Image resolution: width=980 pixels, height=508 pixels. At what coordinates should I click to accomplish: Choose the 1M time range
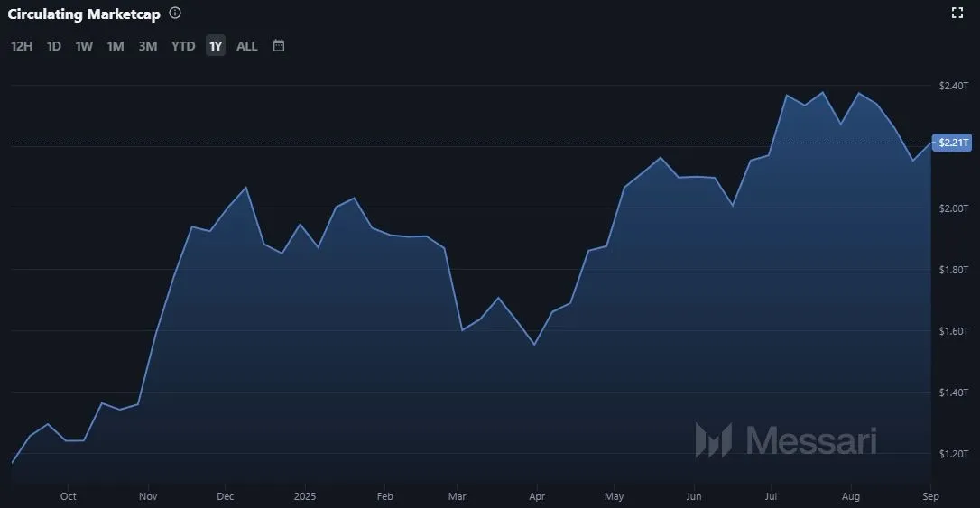(115, 46)
